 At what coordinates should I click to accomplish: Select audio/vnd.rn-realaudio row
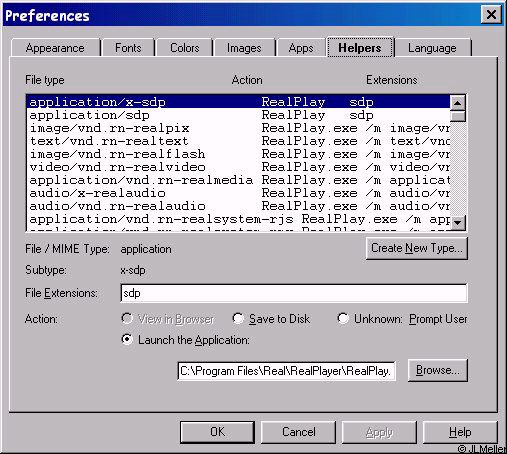coord(238,206)
